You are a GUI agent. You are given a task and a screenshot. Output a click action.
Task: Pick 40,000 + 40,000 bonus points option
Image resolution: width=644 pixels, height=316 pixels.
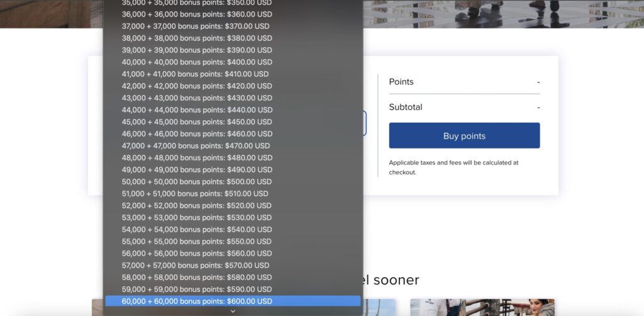(x=233, y=62)
